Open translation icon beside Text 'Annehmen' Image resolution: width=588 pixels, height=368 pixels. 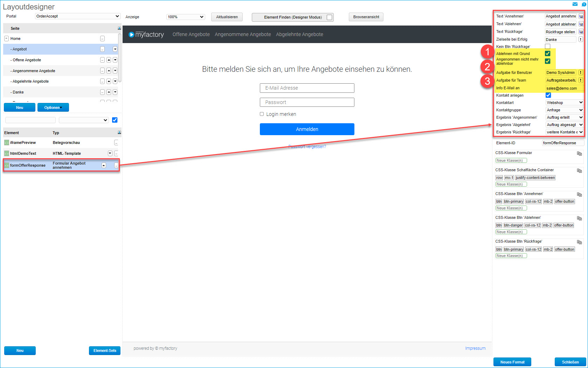tap(581, 16)
